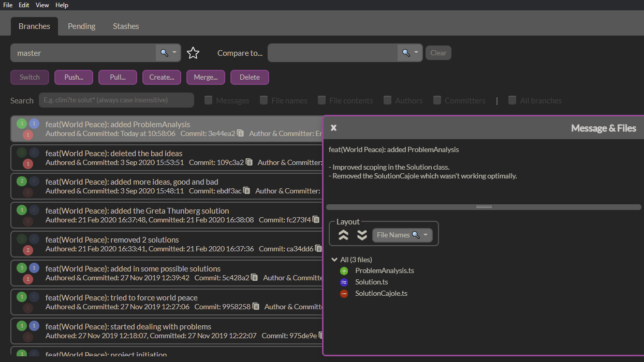Image resolution: width=644 pixels, height=362 pixels.
Task: Star the master branch as favorite
Action: [x=193, y=52]
